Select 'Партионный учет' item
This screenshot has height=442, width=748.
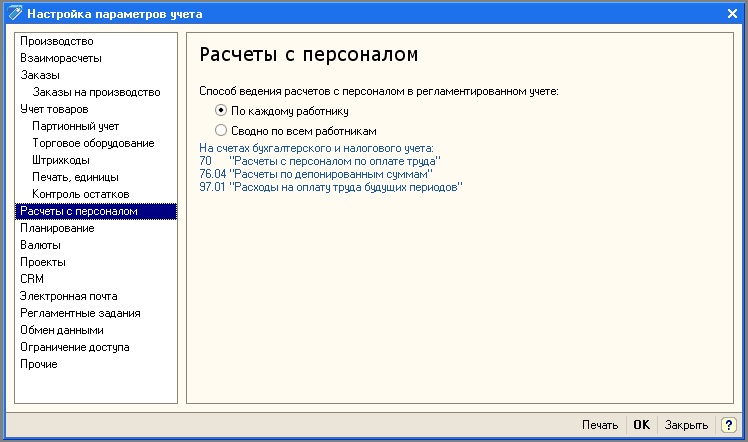(x=75, y=126)
